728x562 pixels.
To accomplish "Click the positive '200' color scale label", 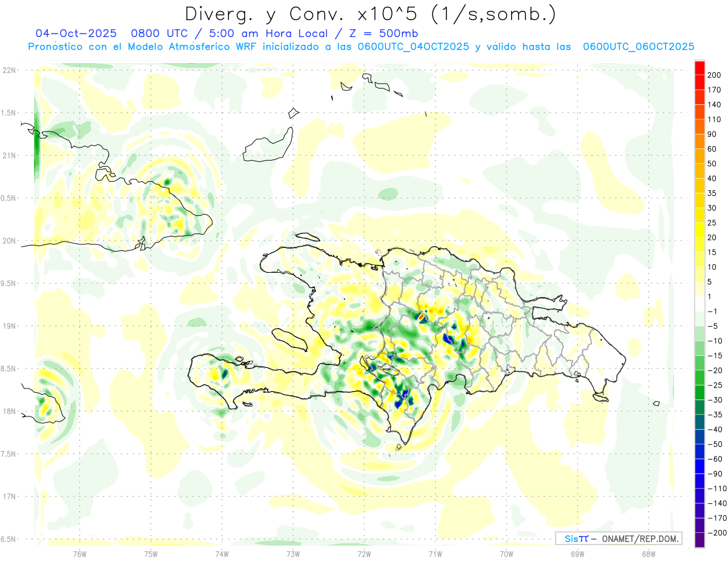I will click(x=714, y=75).
